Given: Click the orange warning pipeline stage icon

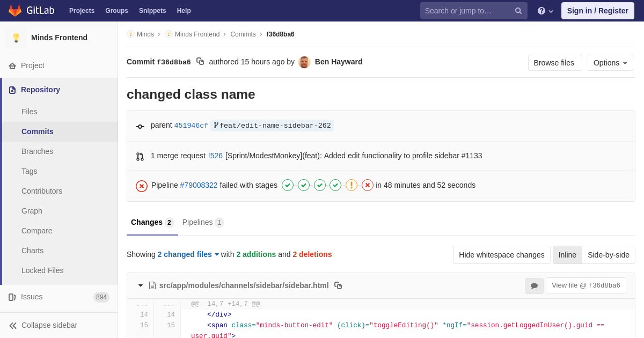Looking at the screenshot, I should (x=352, y=185).
